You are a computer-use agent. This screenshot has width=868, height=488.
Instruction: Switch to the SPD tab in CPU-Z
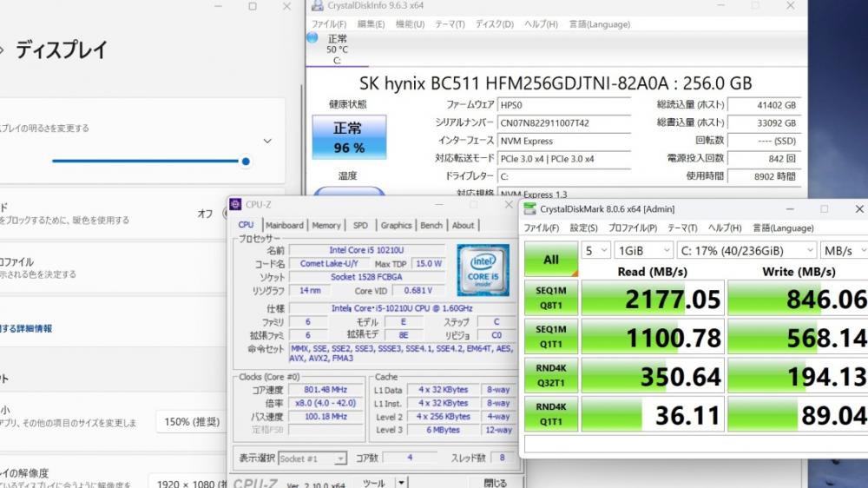pos(360,226)
